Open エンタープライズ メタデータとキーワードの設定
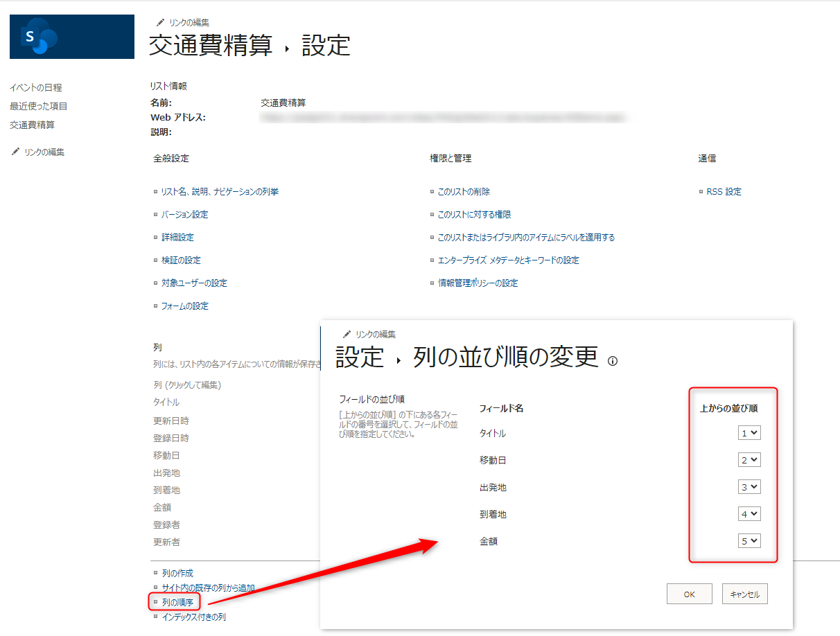The image size is (840, 636). [508, 260]
